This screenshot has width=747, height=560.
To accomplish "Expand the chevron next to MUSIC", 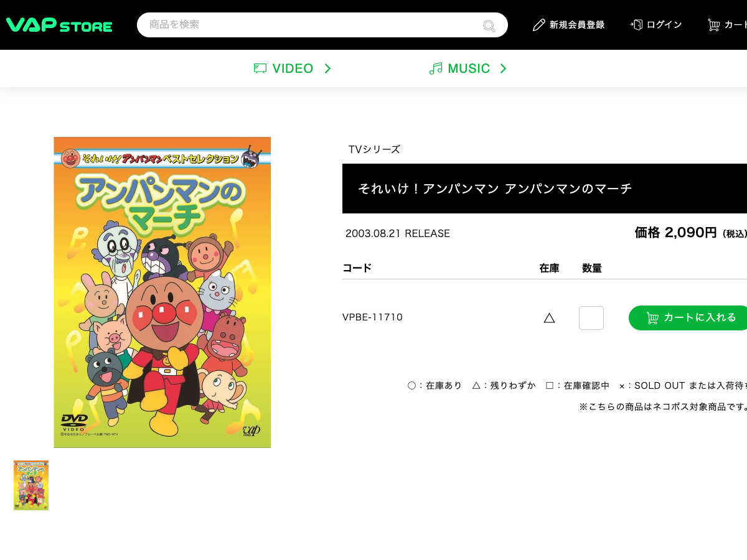I will [x=503, y=68].
